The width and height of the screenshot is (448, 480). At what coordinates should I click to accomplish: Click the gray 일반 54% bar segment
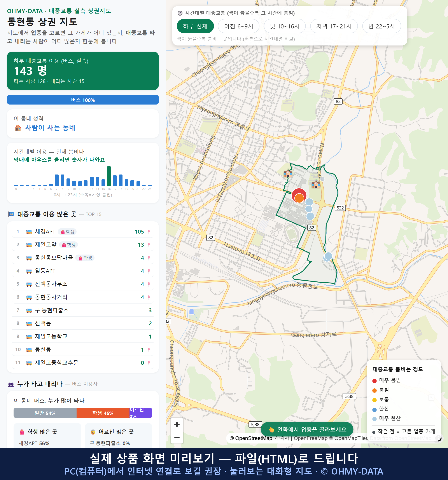point(45,413)
